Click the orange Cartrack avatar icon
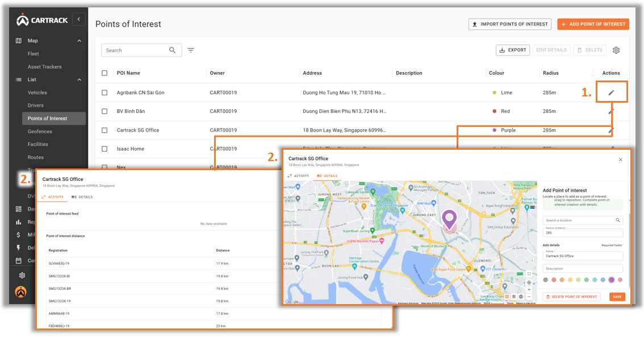The image size is (644, 337). [x=21, y=292]
